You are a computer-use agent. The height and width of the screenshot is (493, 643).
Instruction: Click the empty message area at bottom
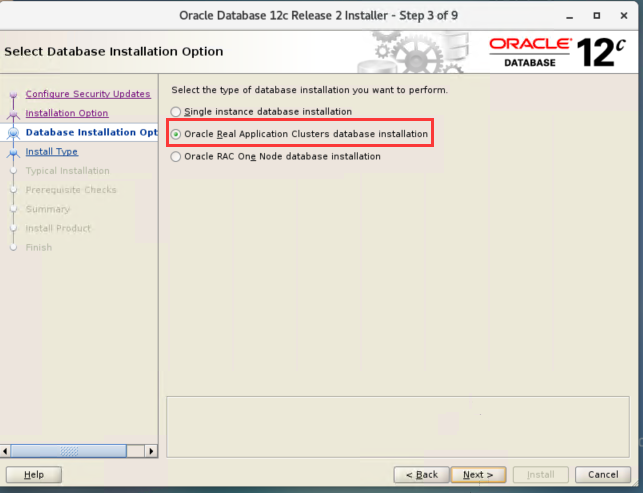(398, 427)
